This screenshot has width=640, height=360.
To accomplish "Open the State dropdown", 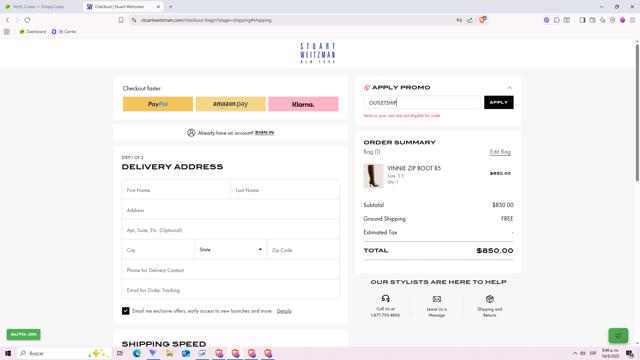I will pos(231,250).
